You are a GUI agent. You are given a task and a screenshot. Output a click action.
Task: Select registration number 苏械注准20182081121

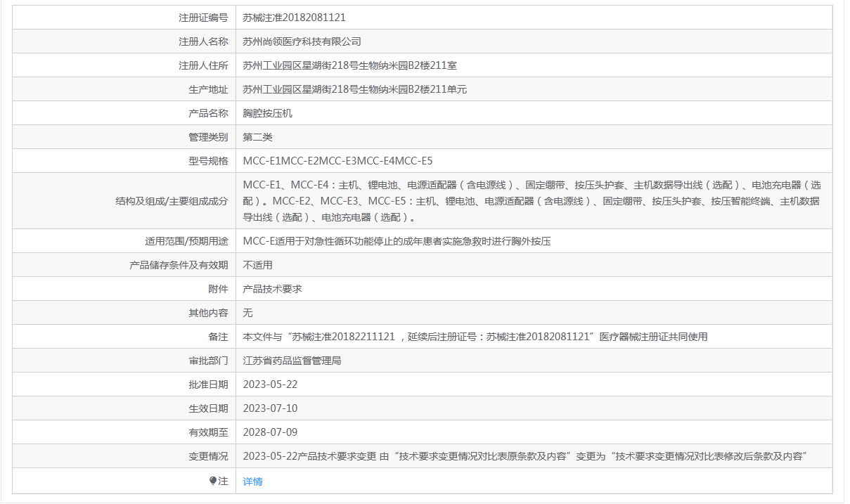294,18
